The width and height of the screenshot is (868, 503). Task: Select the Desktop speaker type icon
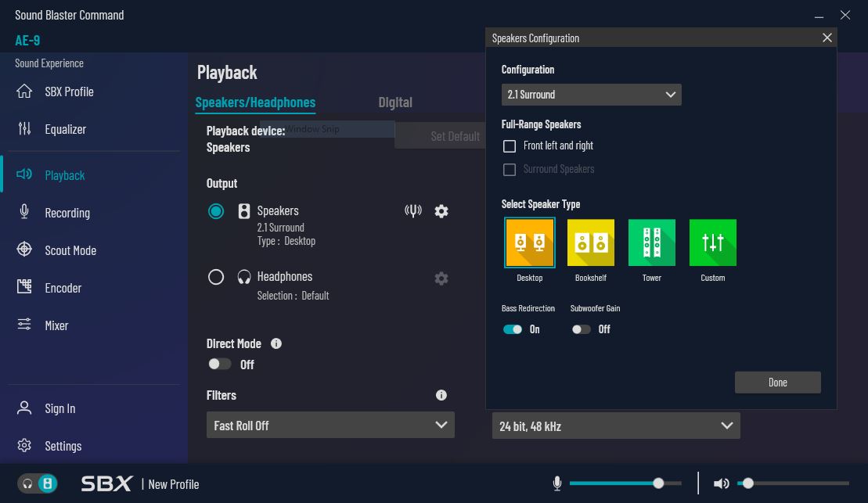(530, 243)
